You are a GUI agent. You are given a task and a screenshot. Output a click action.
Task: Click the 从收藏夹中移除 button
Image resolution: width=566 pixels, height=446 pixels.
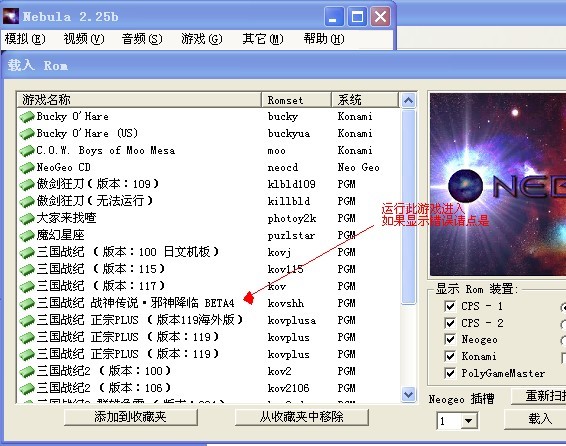point(301,417)
